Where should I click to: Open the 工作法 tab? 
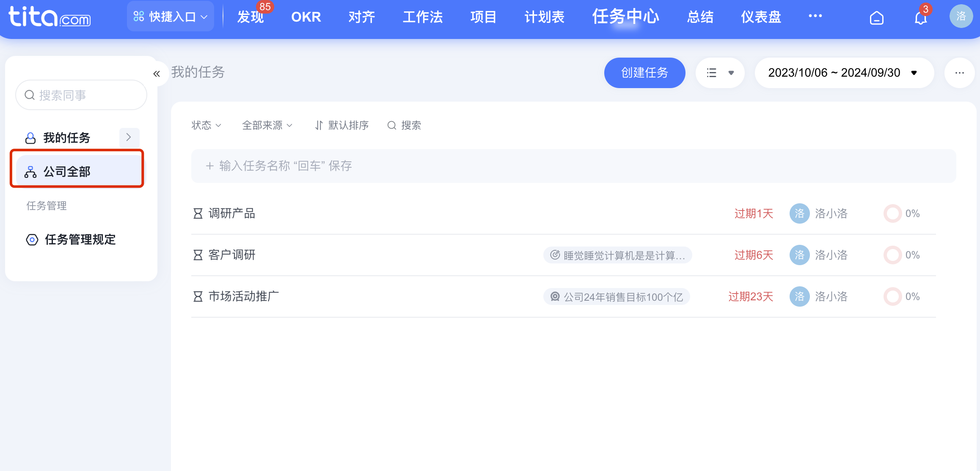click(x=423, y=17)
